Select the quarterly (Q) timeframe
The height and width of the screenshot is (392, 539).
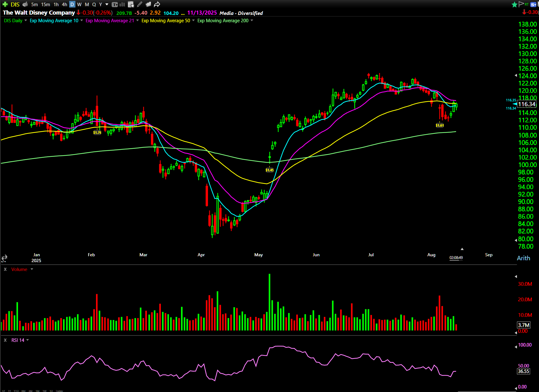coord(94,4)
